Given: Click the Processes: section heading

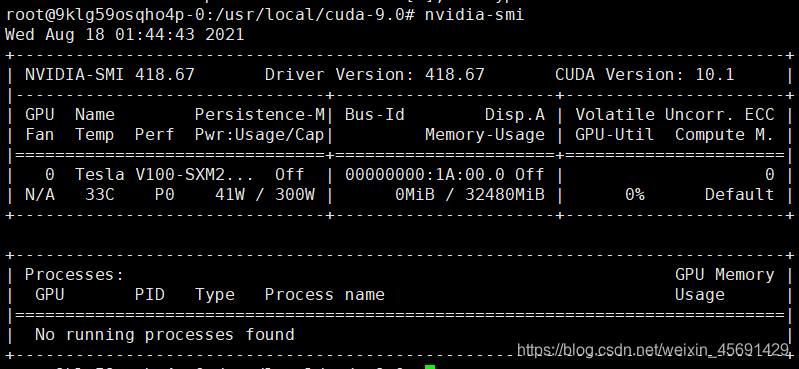Looking at the screenshot, I should [x=74, y=275].
